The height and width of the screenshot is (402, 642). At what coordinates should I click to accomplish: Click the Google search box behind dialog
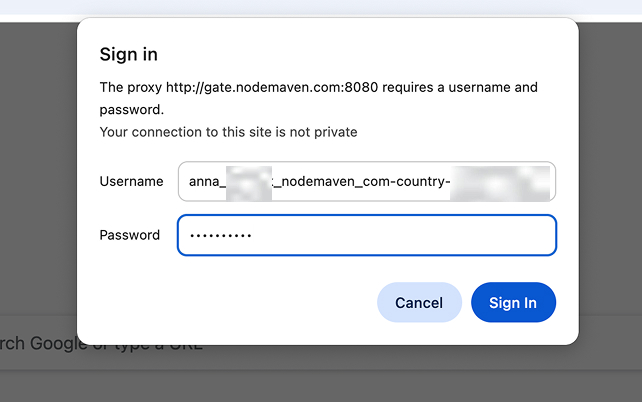(100, 346)
